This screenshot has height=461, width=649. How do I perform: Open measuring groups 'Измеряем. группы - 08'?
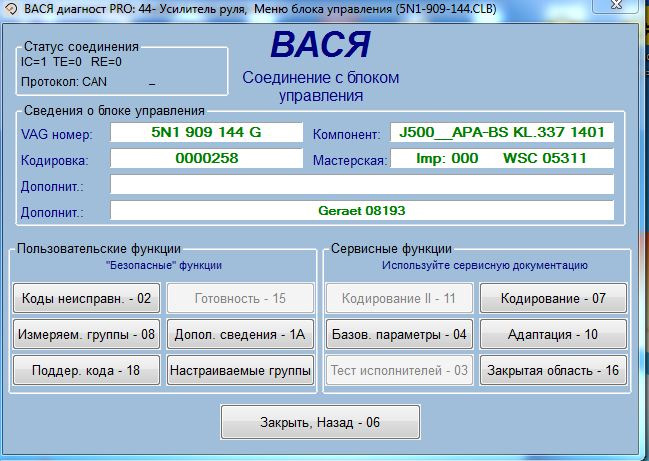87,334
